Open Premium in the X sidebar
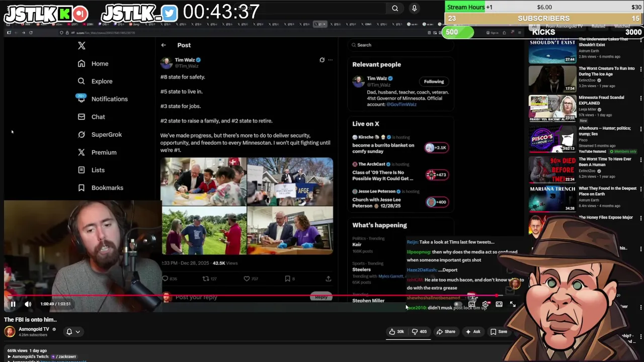The width and height of the screenshot is (644, 362). pyautogui.click(x=97, y=152)
